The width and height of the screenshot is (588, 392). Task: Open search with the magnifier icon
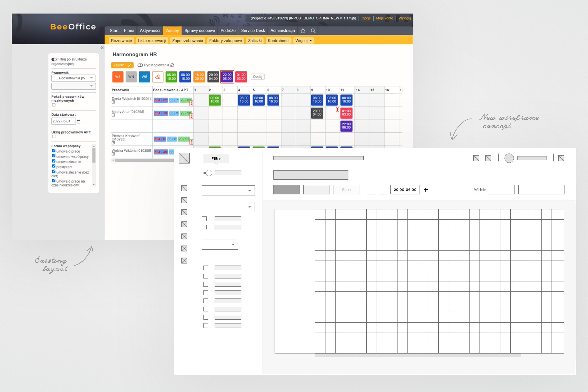point(313,31)
